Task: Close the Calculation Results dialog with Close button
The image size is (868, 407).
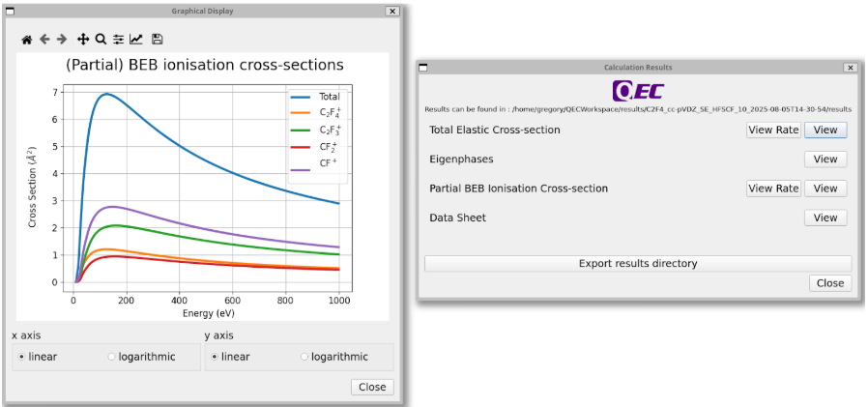Action: coord(830,283)
